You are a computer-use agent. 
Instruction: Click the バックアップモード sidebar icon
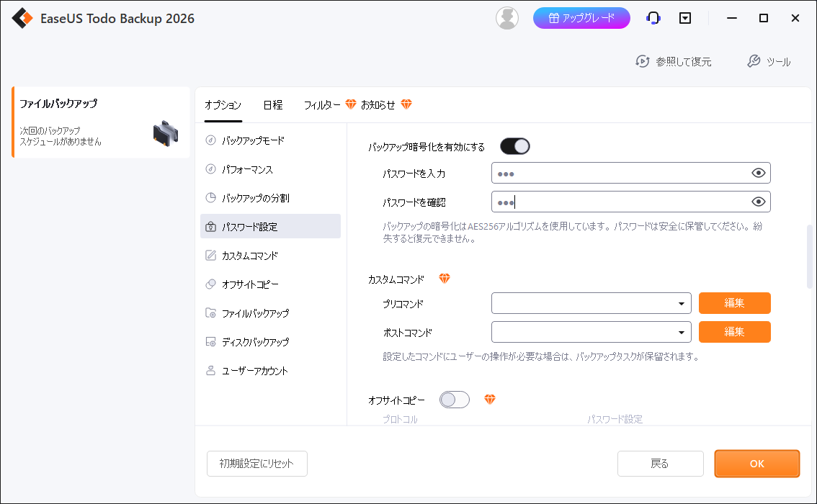tap(210, 140)
